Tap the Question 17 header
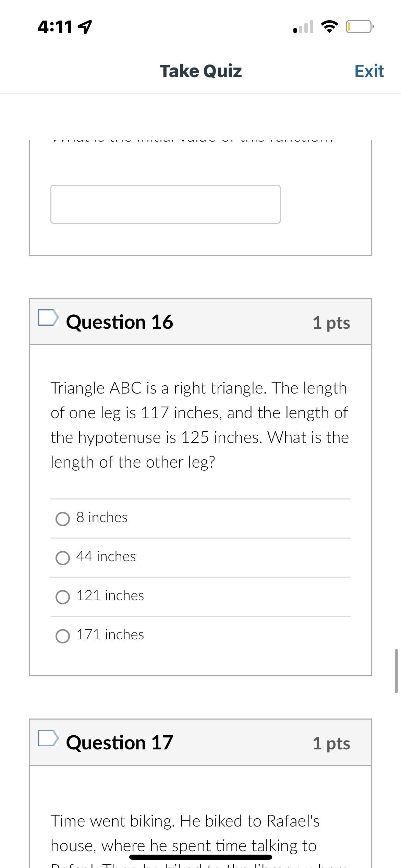This screenshot has height=868, width=401. [119, 743]
